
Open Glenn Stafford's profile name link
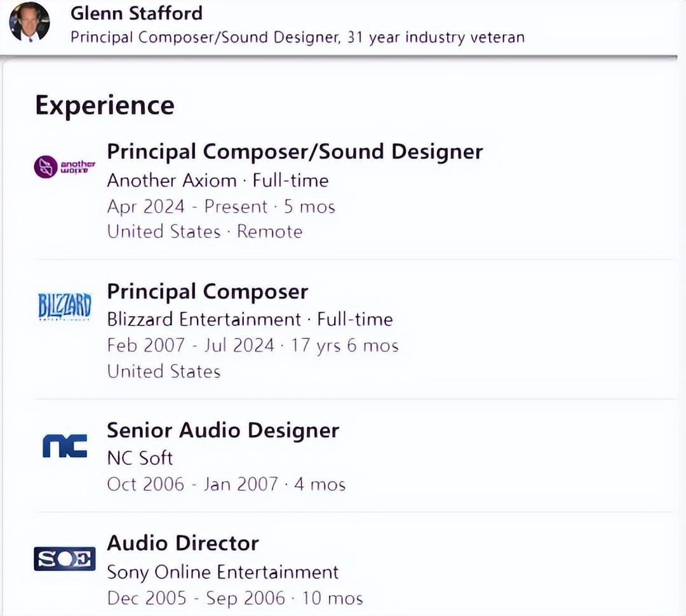tap(136, 13)
